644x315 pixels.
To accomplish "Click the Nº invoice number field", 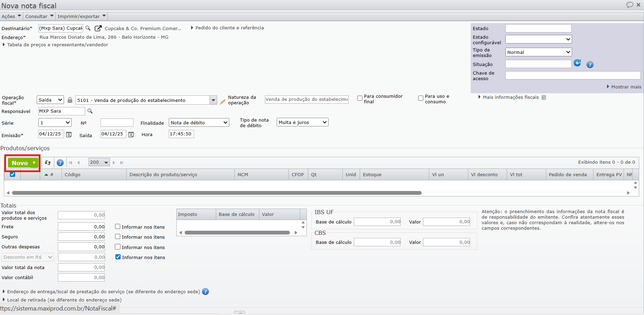I will point(117,123).
